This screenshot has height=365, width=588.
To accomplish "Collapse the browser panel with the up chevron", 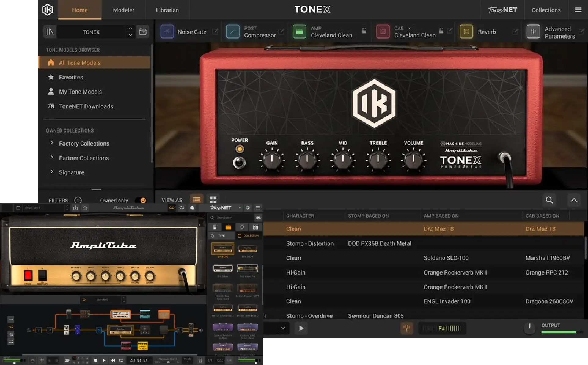I will coord(574,200).
